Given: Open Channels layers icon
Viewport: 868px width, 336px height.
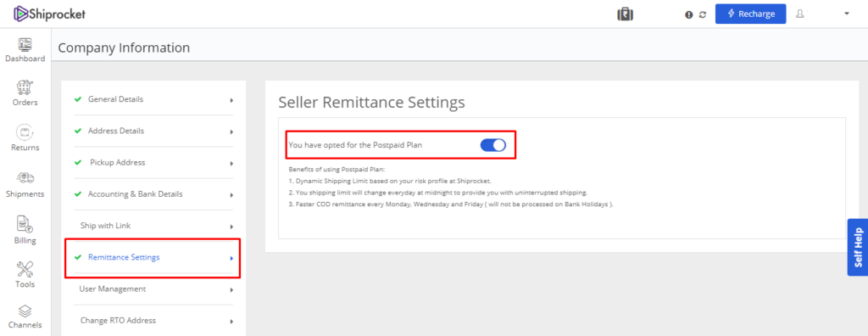Looking at the screenshot, I should point(25,311).
